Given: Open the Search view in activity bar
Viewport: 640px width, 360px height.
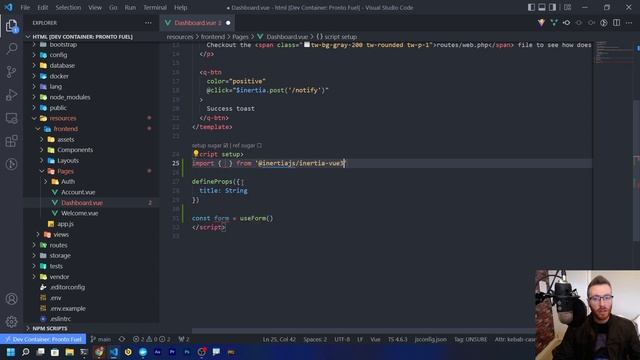Looking at the screenshot, I should [11, 49].
